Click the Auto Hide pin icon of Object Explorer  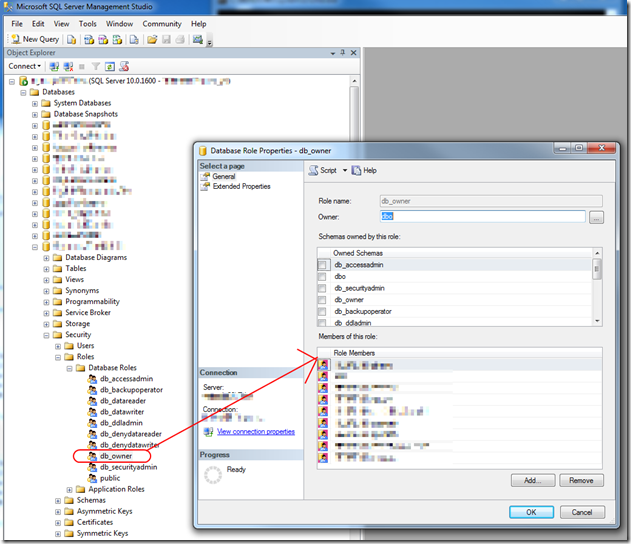click(342, 53)
